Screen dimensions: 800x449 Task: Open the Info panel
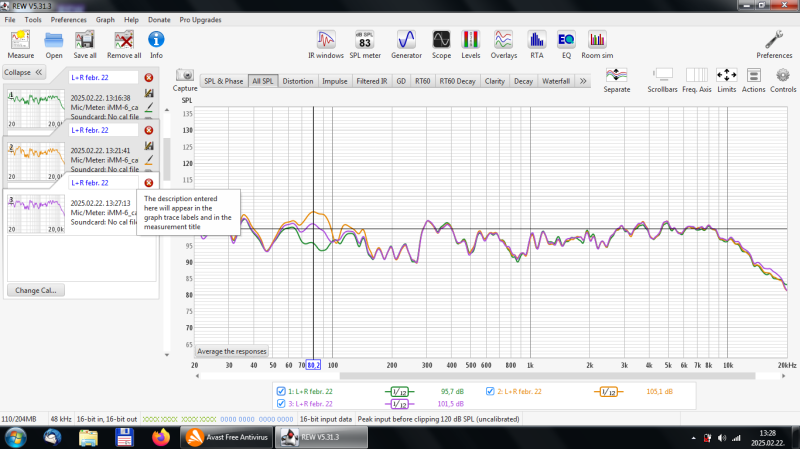pos(156,44)
